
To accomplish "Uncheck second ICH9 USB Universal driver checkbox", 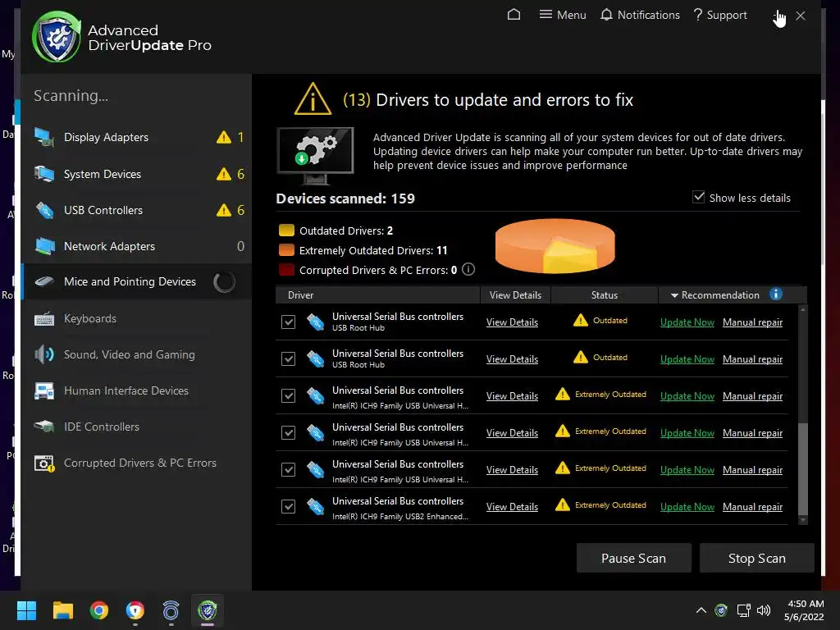I will click(x=288, y=432).
